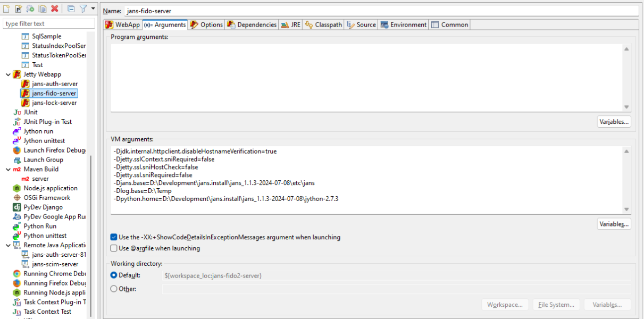The height and width of the screenshot is (319, 644).
Task: Open the filter dropdown arrow menu
Action: point(93,9)
